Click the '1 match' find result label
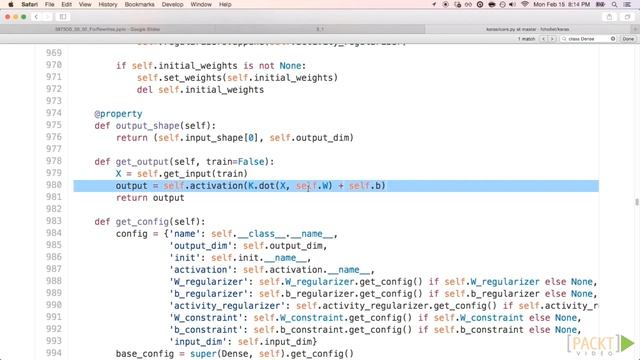This screenshot has height=360, width=640. point(527,39)
